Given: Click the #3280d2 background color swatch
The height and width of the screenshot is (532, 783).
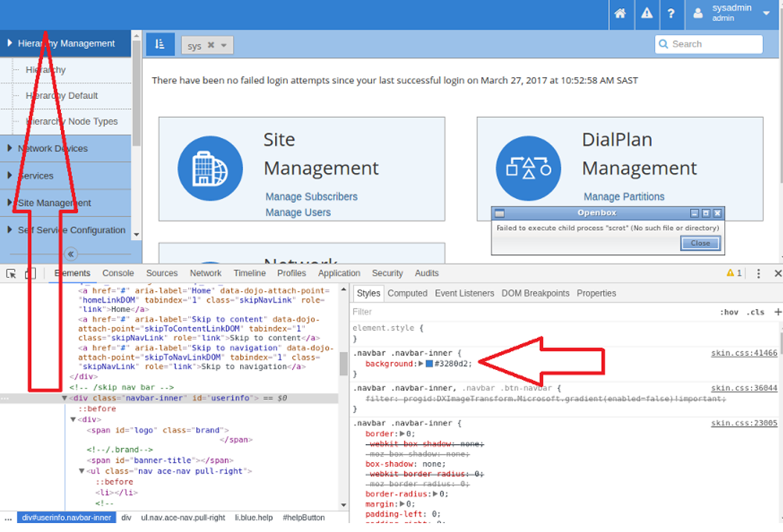Looking at the screenshot, I should point(429,363).
